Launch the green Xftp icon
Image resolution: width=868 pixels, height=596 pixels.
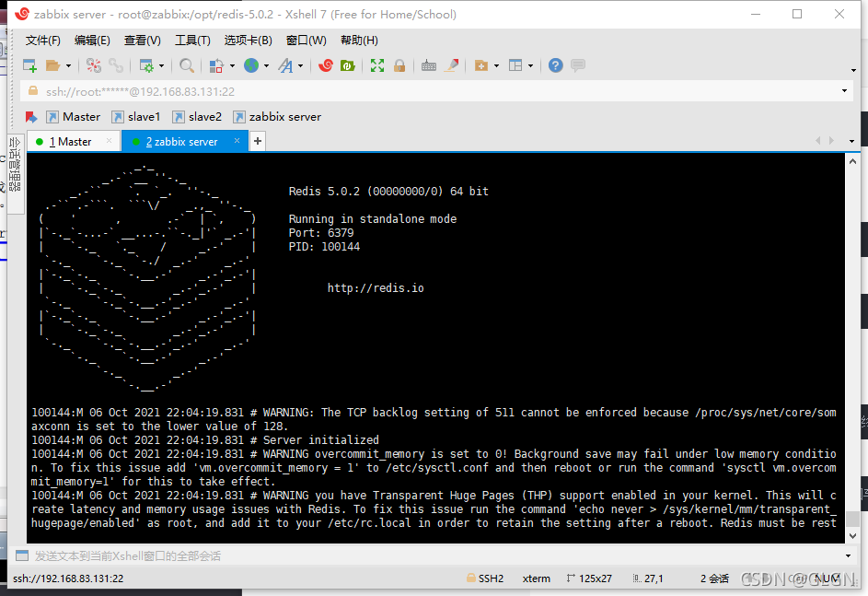(x=348, y=66)
